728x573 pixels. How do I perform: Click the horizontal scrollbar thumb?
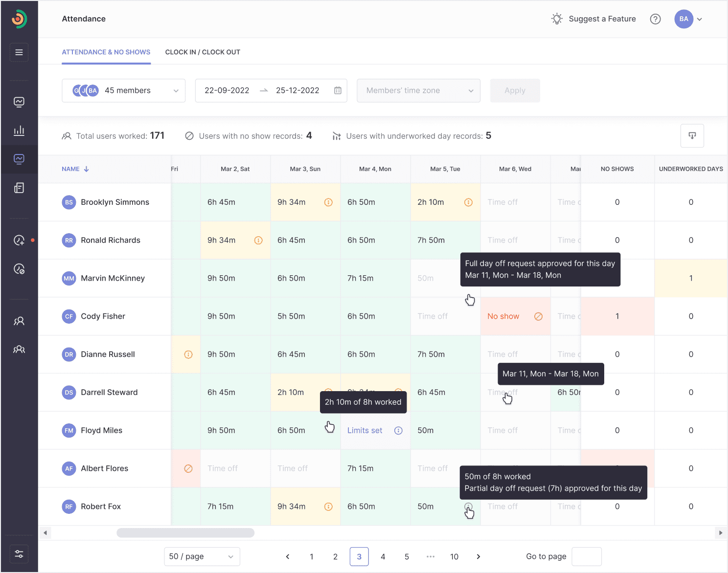click(185, 533)
